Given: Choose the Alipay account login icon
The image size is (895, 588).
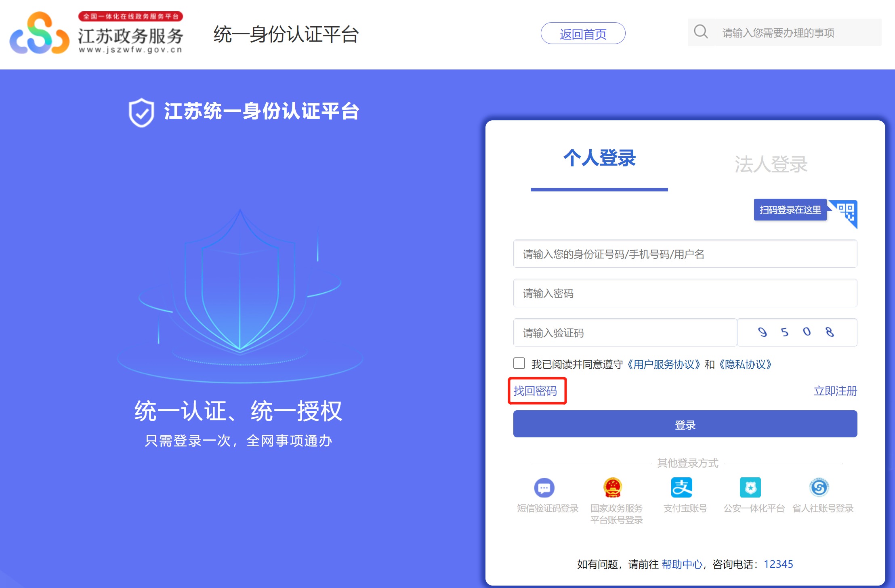Looking at the screenshot, I should (681, 488).
